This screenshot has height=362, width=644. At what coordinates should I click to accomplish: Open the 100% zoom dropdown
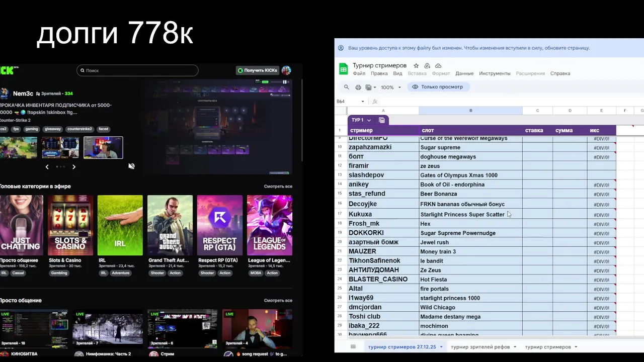pos(391,87)
